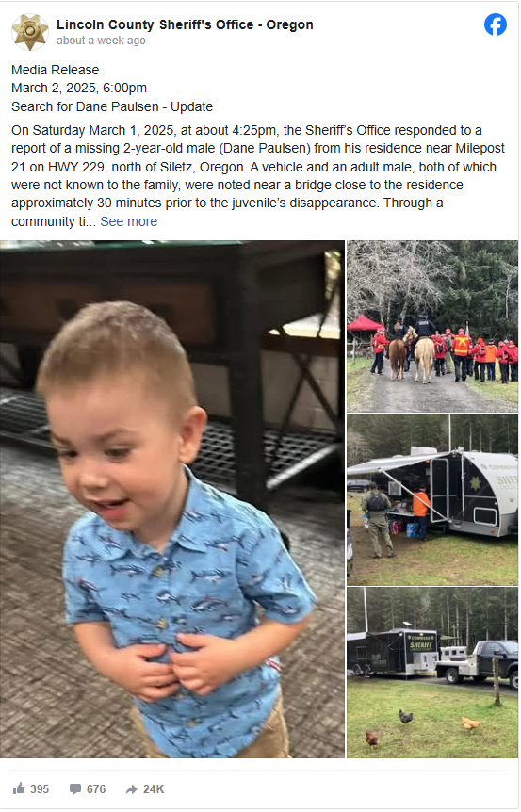This screenshot has height=812, width=521.
Task: View the 24K shares count
Action: pyautogui.click(x=154, y=788)
